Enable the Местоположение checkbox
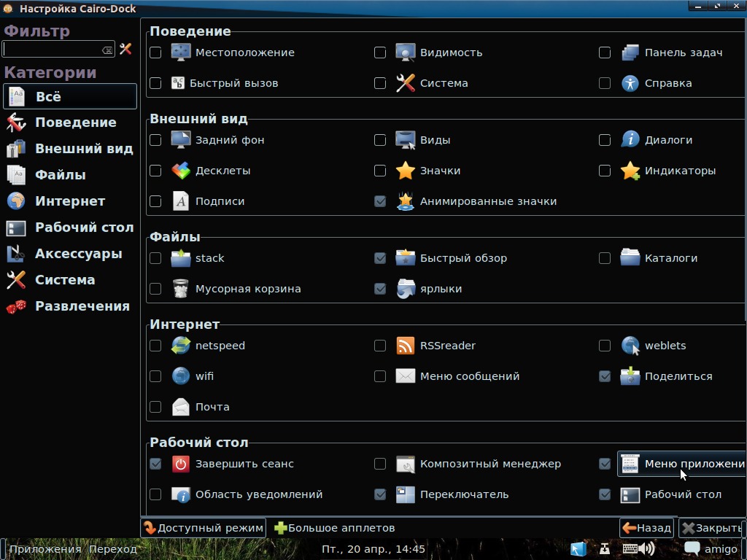This screenshot has height=560, width=747. pos(155,52)
